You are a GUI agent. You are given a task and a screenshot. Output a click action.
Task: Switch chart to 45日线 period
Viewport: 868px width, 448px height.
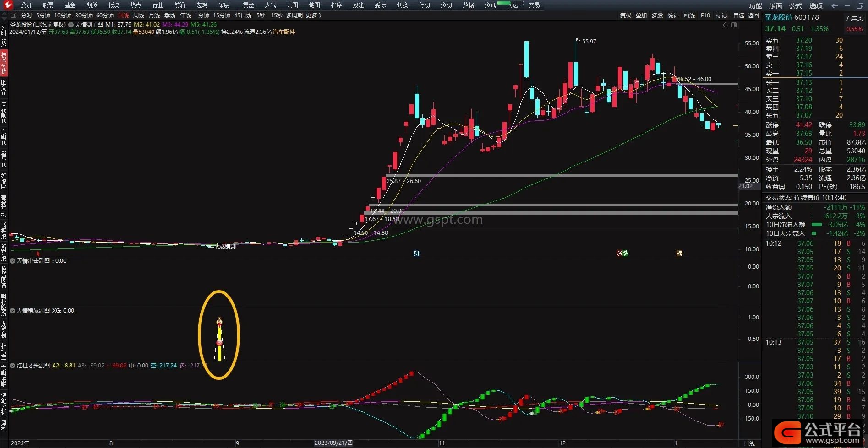pos(243,16)
